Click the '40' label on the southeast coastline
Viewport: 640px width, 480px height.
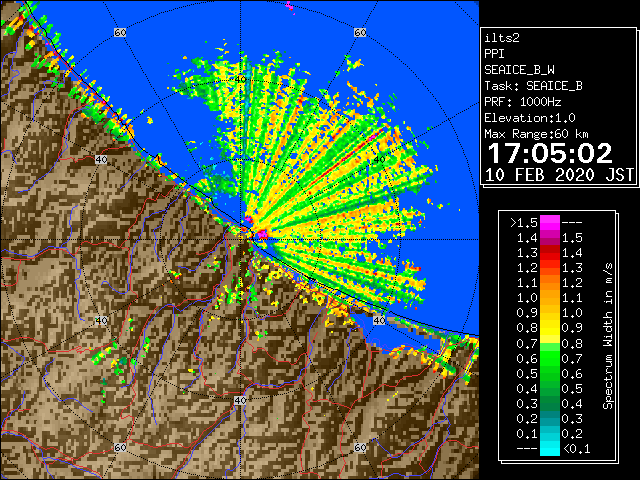380,320
